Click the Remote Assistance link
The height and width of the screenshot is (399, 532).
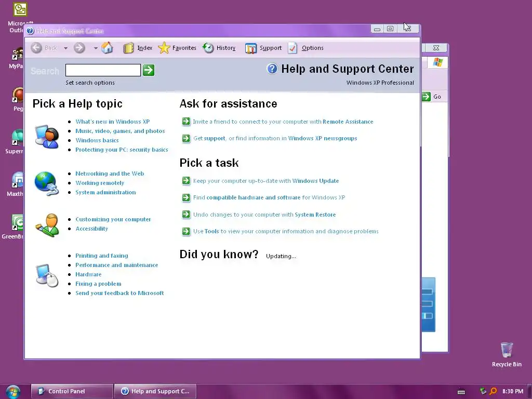point(348,122)
